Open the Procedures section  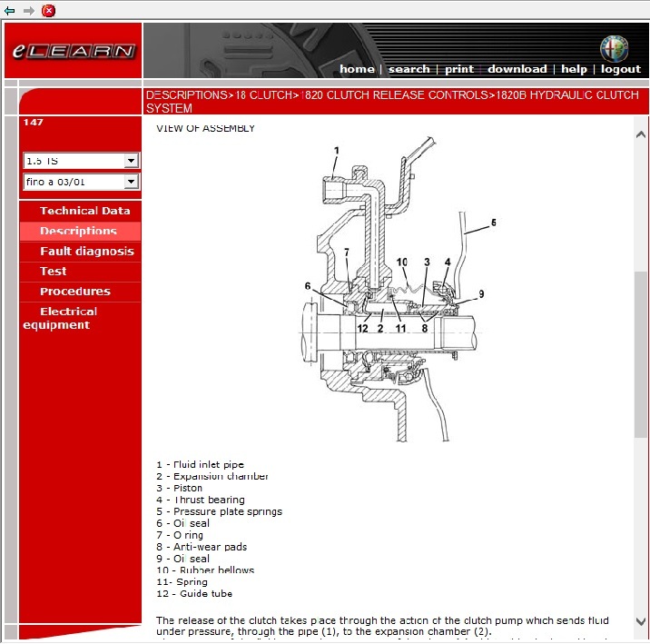(x=75, y=292)
